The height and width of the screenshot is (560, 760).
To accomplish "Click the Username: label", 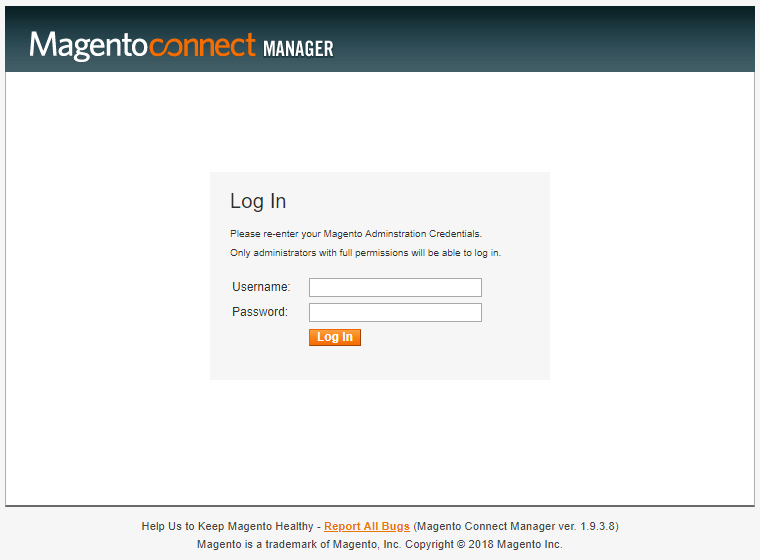I will click(x=261, y=287).
